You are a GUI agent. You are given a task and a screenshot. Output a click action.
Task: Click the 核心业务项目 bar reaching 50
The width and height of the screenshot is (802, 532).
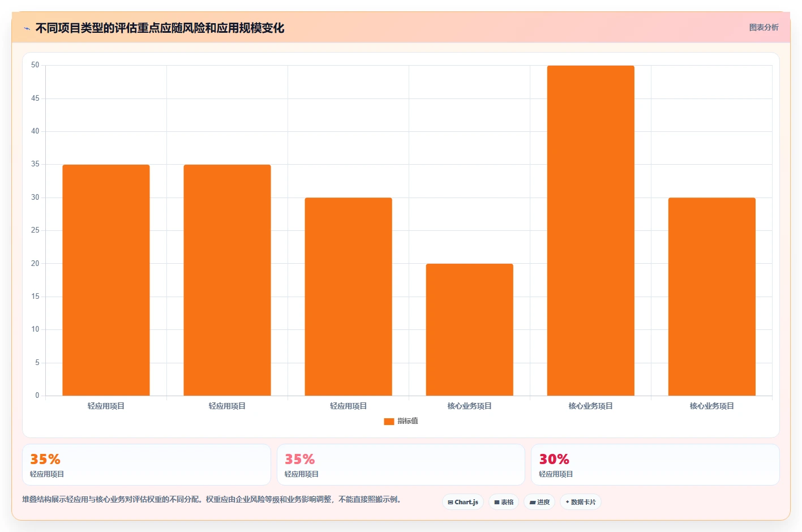(590, 230)
